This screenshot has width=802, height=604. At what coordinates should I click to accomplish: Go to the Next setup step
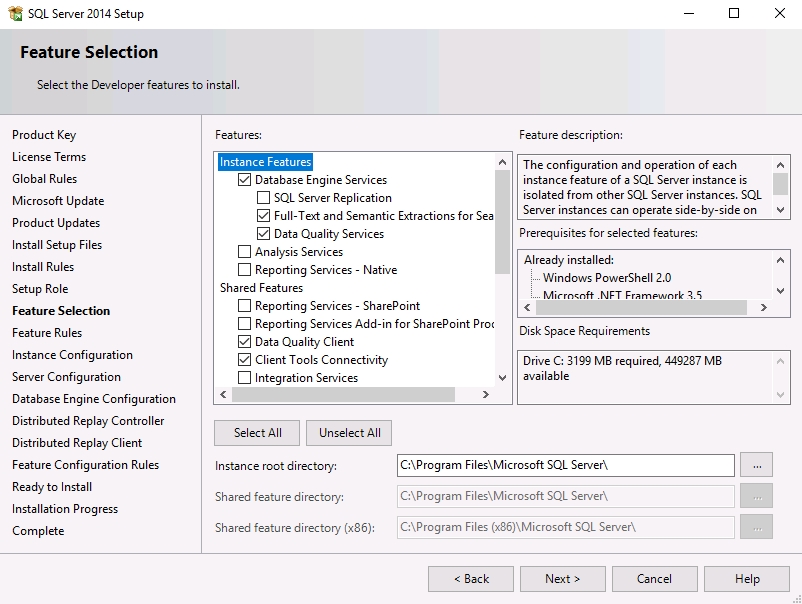563,578
